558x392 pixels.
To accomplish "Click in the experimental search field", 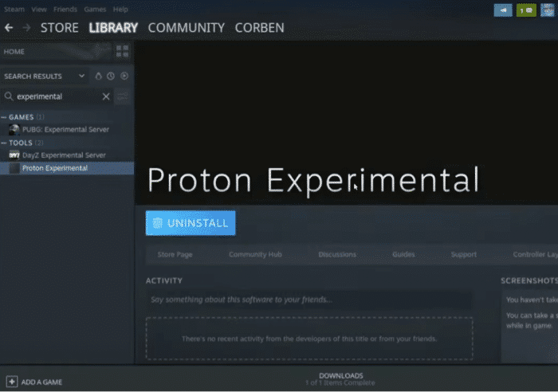I will click(x=58, y=96).
